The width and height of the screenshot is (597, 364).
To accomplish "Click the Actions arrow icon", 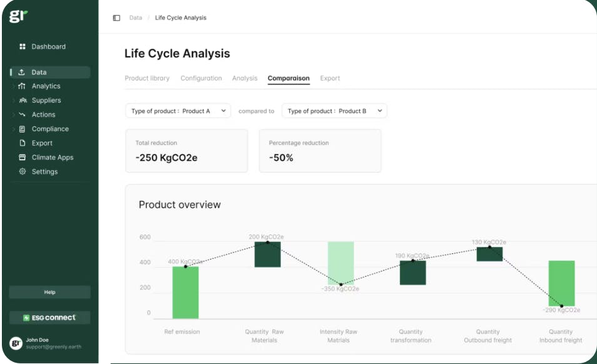I will (x=23, y=114).
